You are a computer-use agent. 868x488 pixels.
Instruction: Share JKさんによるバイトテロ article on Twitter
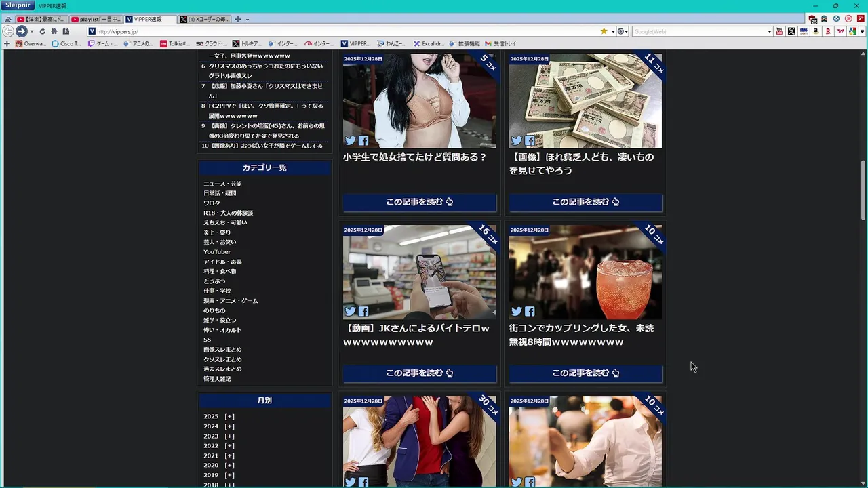(350, 312)
